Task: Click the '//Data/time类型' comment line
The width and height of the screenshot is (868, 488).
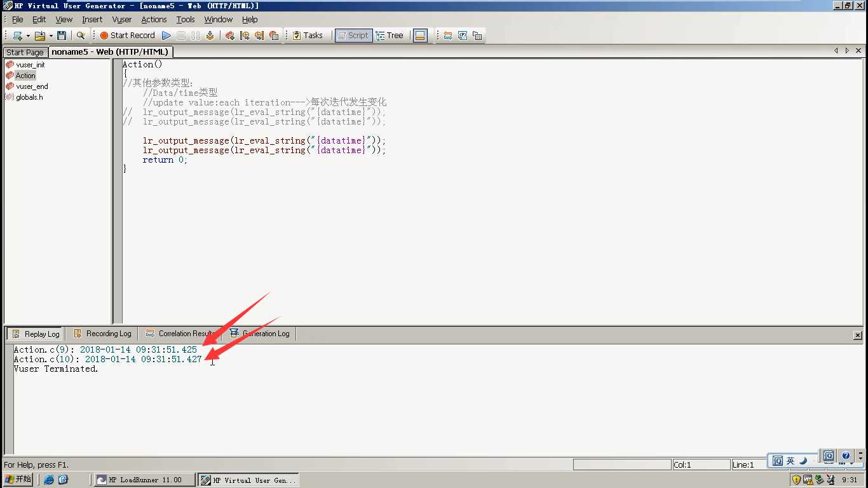Action: tap(180, 93)
